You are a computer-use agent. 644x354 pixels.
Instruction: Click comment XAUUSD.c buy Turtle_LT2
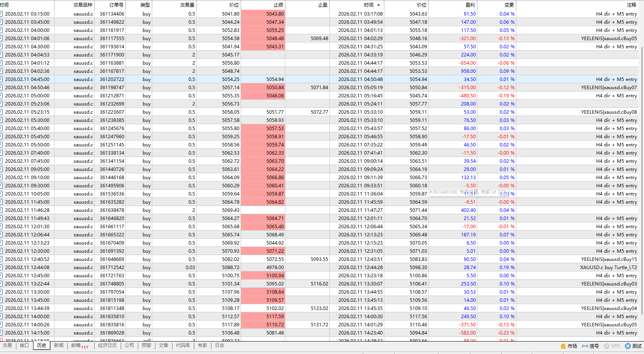tap(609, 267)
